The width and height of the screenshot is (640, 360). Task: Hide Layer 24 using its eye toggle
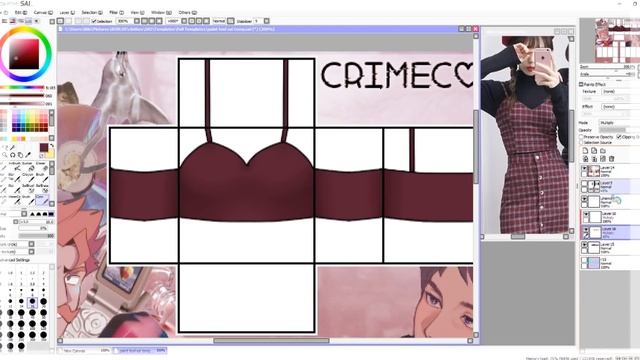[x=584, y=168]
